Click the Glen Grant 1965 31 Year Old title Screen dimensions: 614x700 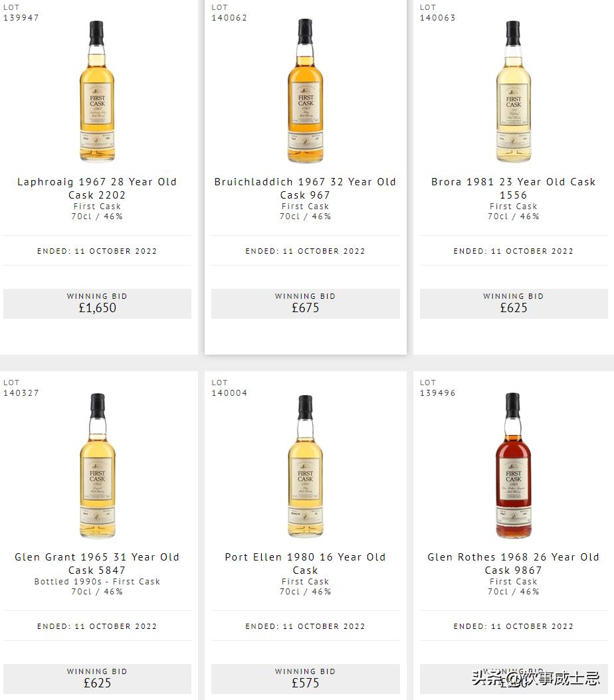97,563
